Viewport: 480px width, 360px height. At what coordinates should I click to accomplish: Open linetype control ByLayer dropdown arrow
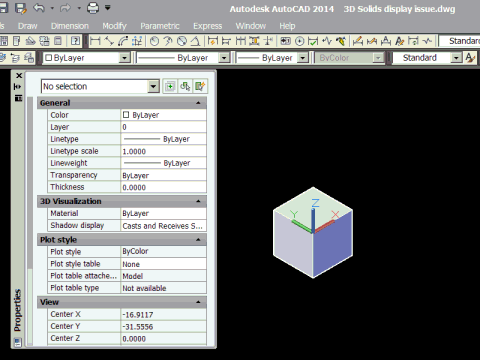click(224, 58)
